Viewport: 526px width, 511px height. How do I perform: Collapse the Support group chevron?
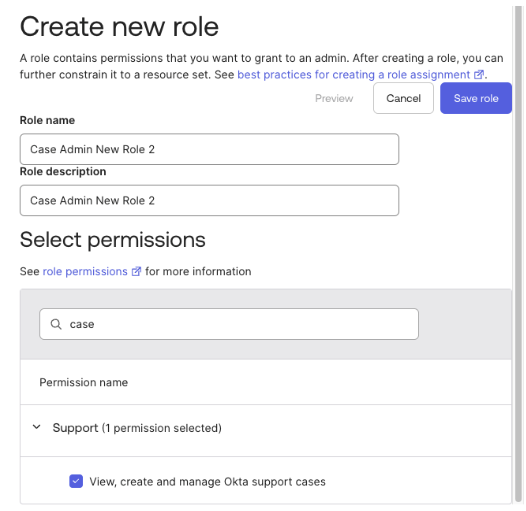[x=36, y=427]
